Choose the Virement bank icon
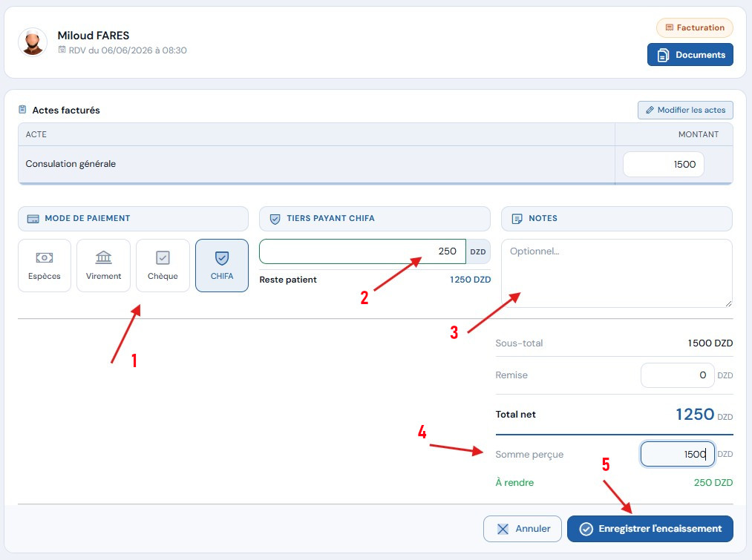The image size is (752, 560). pyautogui.click(x=103, y=257)
